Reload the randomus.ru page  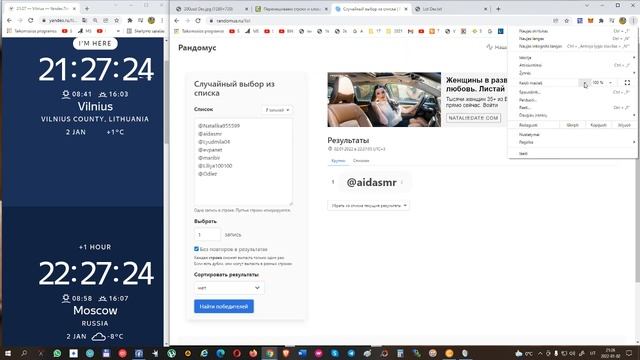(x=198, y=20)
